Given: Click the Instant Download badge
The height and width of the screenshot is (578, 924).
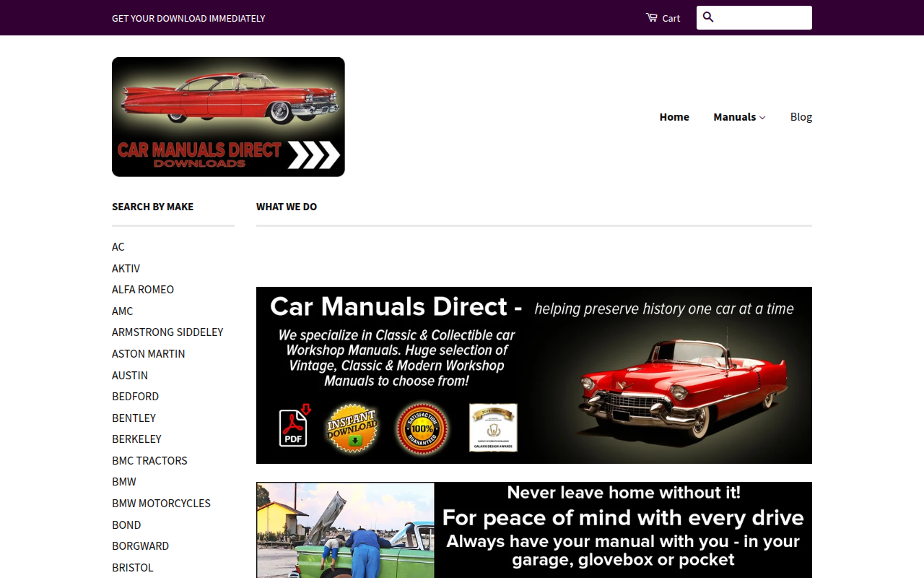Looking at the screenshot, I should click(x=352, y=428).
